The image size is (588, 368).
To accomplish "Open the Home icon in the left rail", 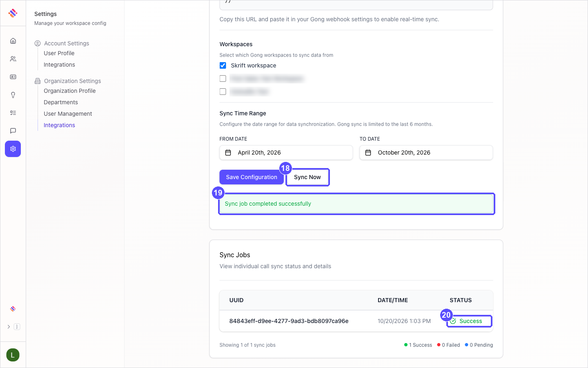I will click(x=13, y=41).
